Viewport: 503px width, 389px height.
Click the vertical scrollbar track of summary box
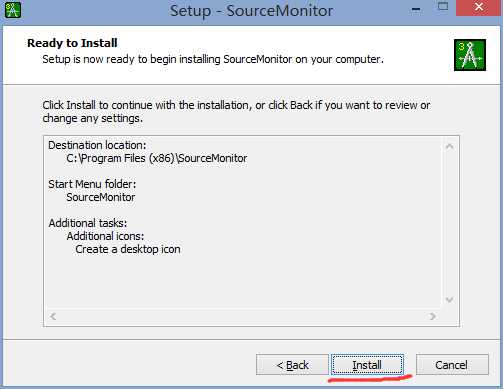pos(449,223)
